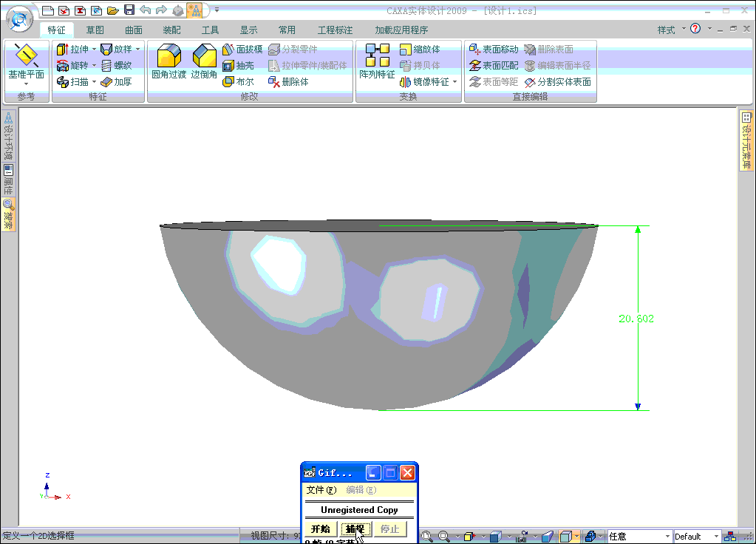Open the 属性 properties side panel tab
Screen dimensions: 756x544
(8, 179)
